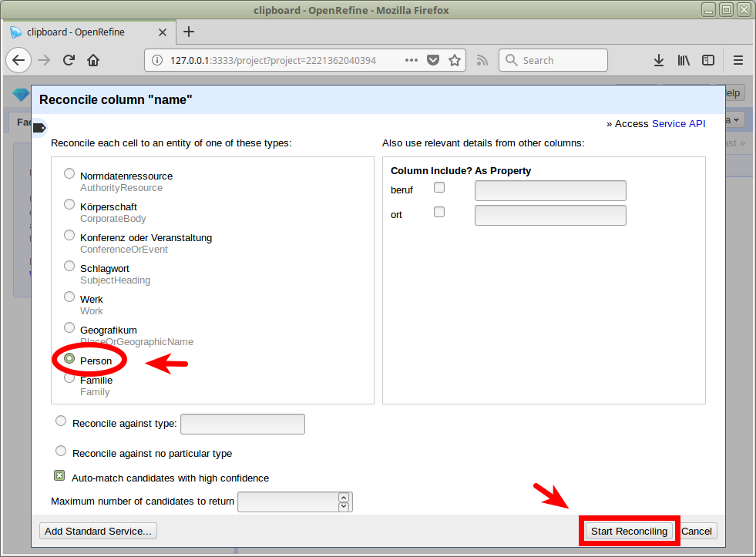
Task: Increase maximum candidates with stepper arrow
Action: [344, 498]
